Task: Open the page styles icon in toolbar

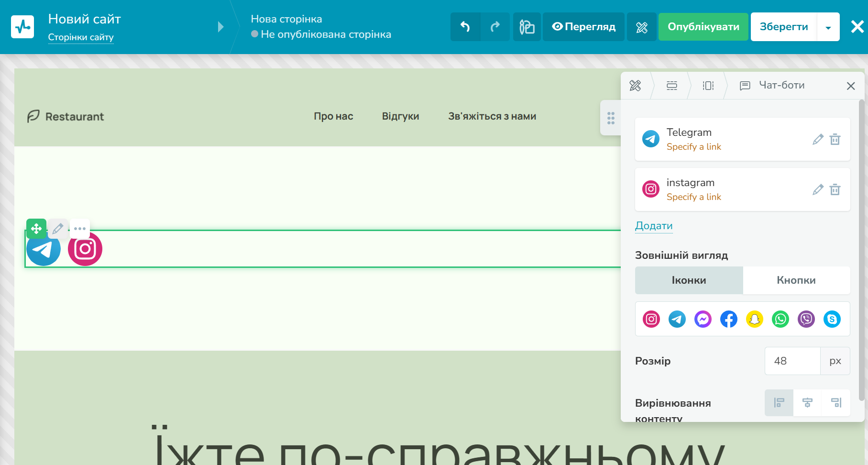Action: [x=527, y=27]
